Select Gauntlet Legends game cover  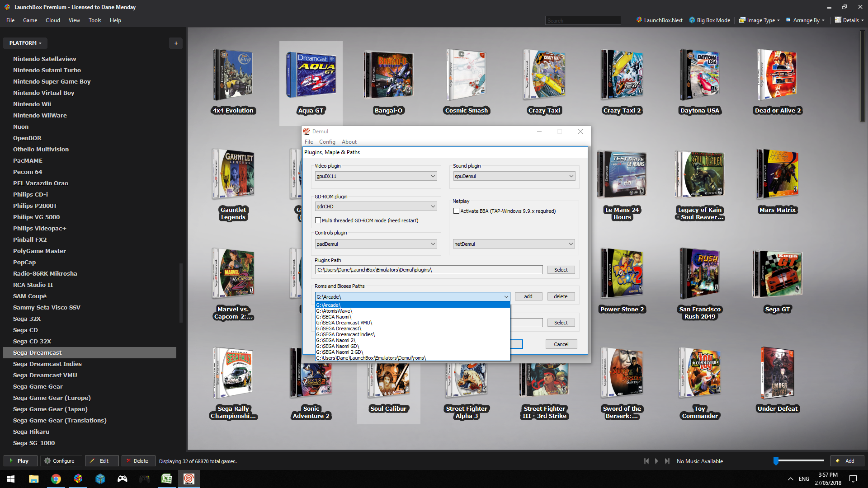(x=233, y=174)
